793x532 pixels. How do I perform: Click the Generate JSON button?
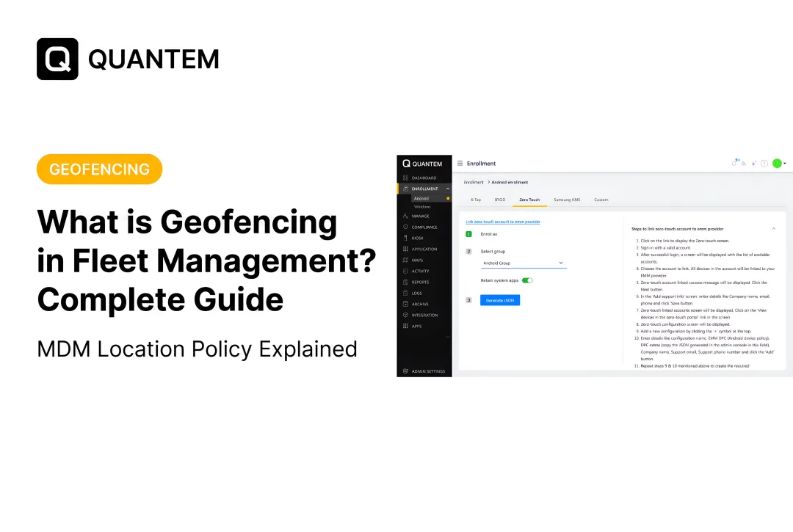coord(500,300)
